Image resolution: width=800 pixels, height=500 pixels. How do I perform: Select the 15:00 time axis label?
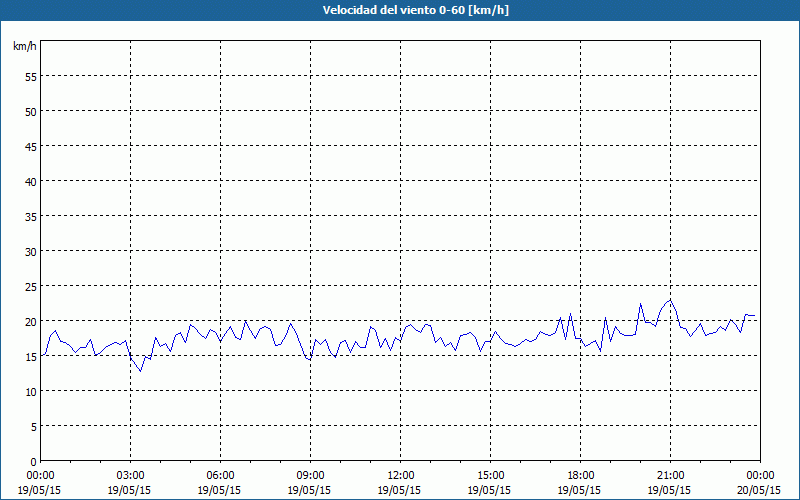click(490, 476)
